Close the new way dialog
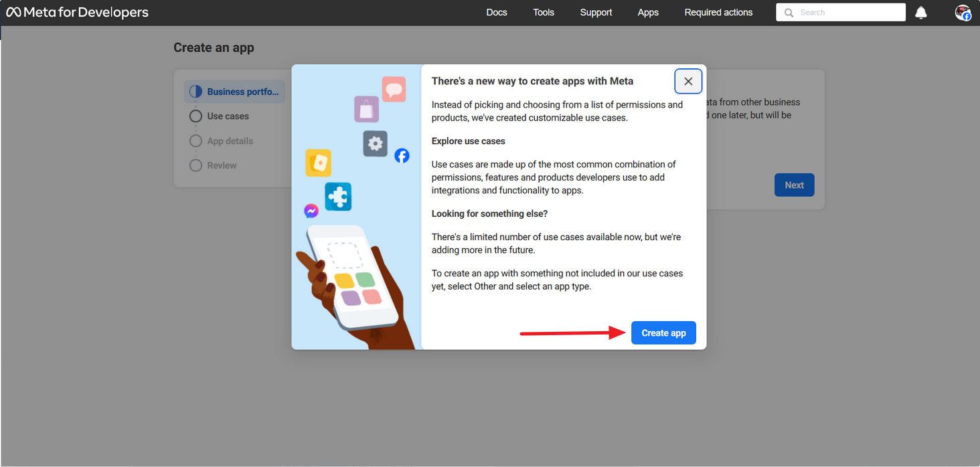Image resolution: width=980 pixels, height=467 pixels. pos(688,81)
